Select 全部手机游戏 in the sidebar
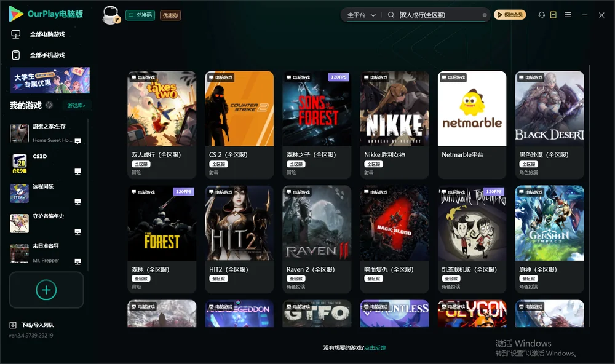 (47, 55)
